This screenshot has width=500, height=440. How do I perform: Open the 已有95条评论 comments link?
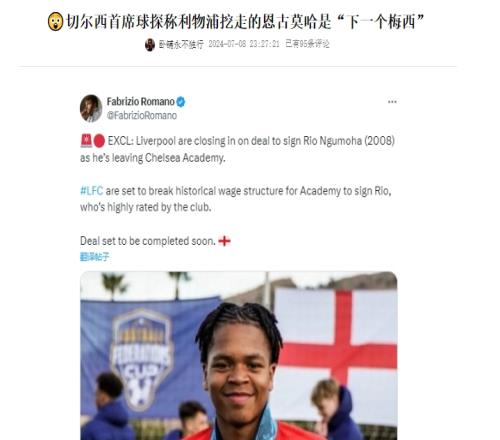tap(307, 44)
